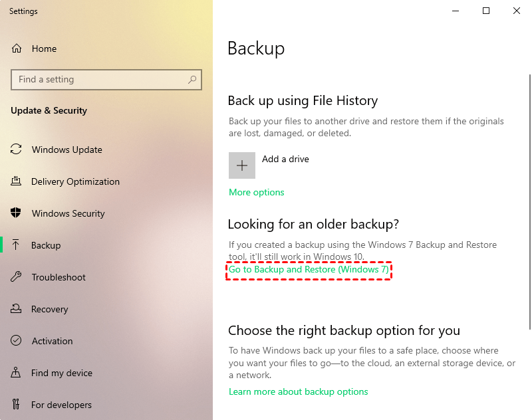Click the Windows Update sync icon
This screenshot has width=532, height=420.
17,150
